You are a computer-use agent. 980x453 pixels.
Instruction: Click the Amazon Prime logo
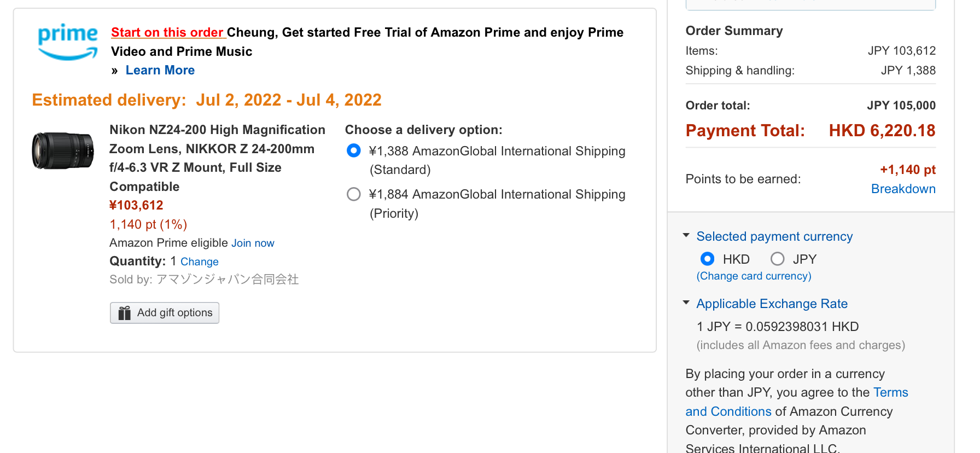pos(68,42)
